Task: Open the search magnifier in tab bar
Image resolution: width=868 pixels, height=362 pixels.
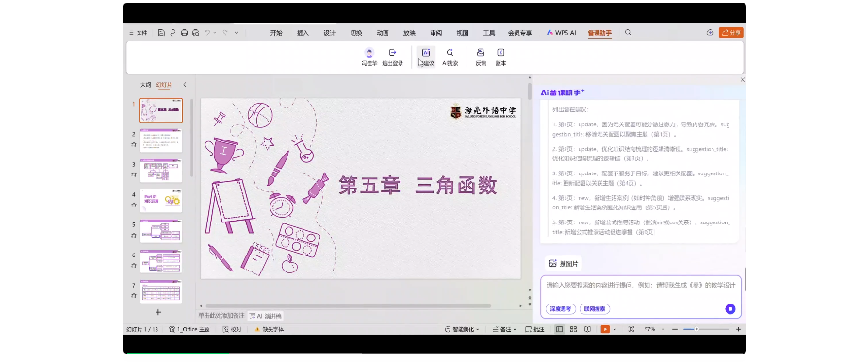Action: click(628, 33)
